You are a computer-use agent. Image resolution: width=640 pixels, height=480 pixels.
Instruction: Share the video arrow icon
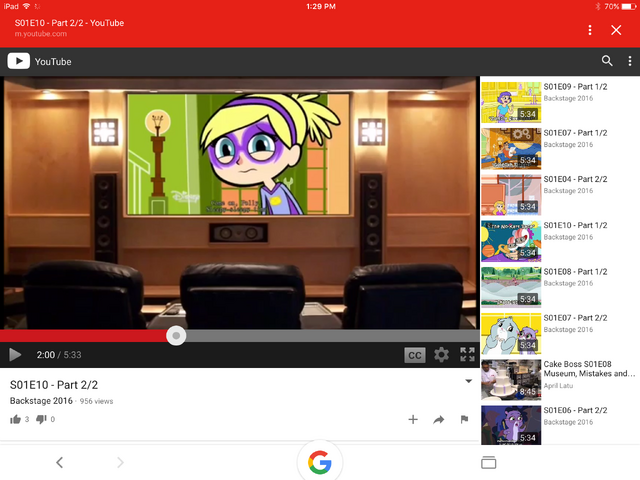pos(439,419)
